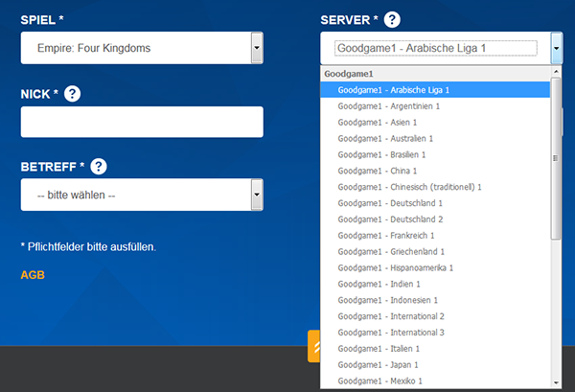The width and height of the screenshot is (575, 392).
Task: Click the server list scrollbar thumb
Action: pos(556,158)
